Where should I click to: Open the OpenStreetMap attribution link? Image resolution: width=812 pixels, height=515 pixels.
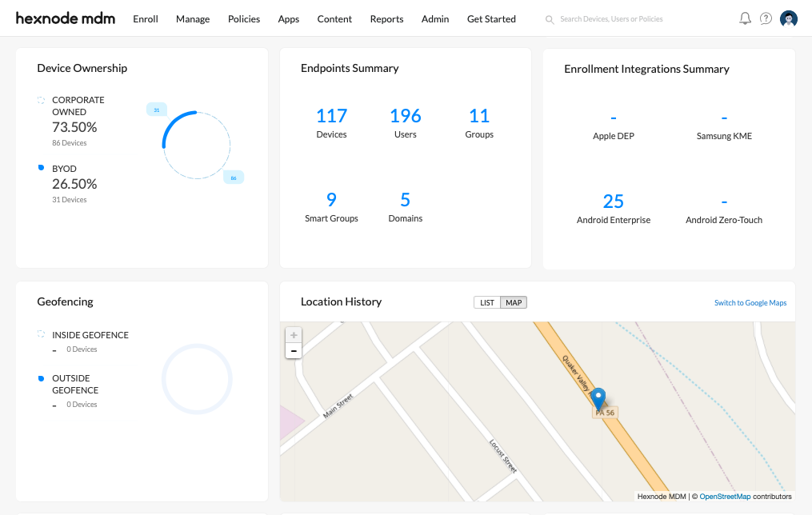(x=725, y=497)
